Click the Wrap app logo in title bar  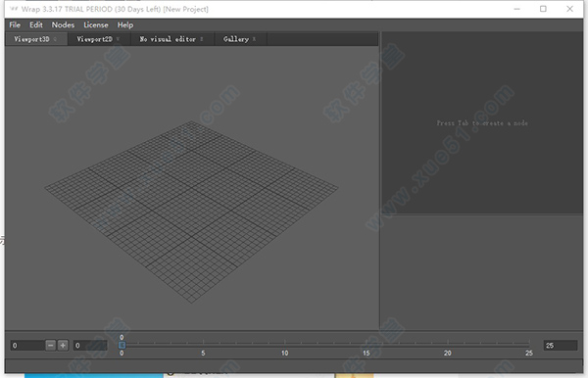coord(14,9)
